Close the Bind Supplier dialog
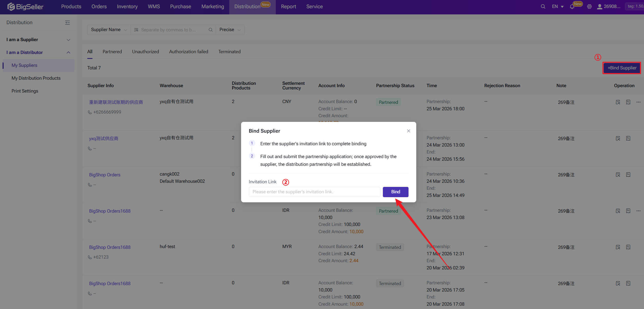The height and width of the screenshot is (309, 644). pos(409,131)
